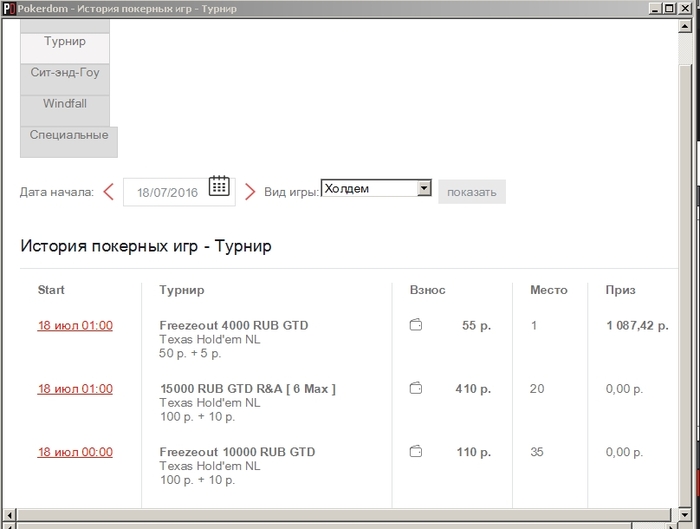Select 15000 RUB GTD R&A [ 6 Max ] name
700x529 pixels.
coord(248,389)
